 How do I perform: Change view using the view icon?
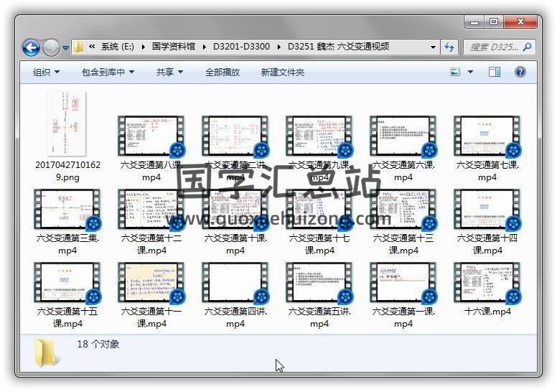(455, 72)
